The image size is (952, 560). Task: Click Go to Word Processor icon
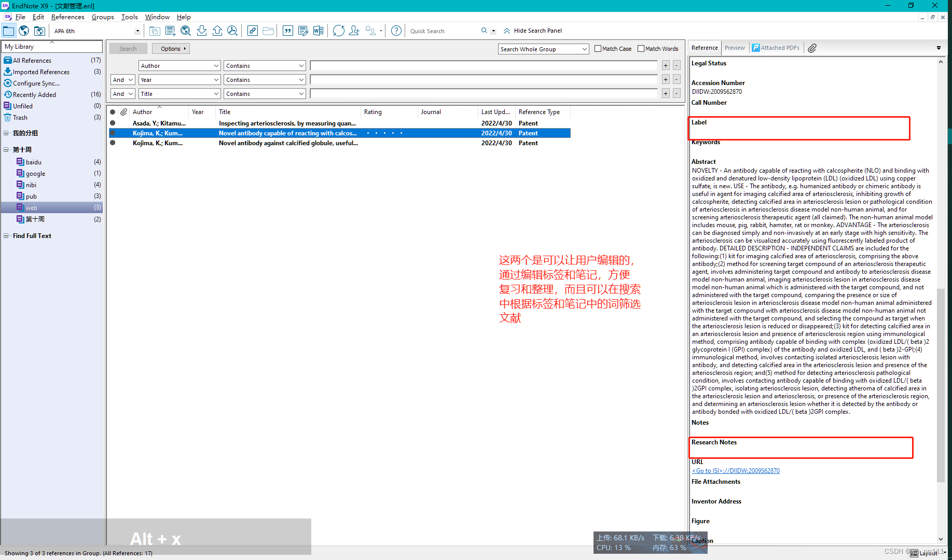pyautogui.click(x=318, y=31)
